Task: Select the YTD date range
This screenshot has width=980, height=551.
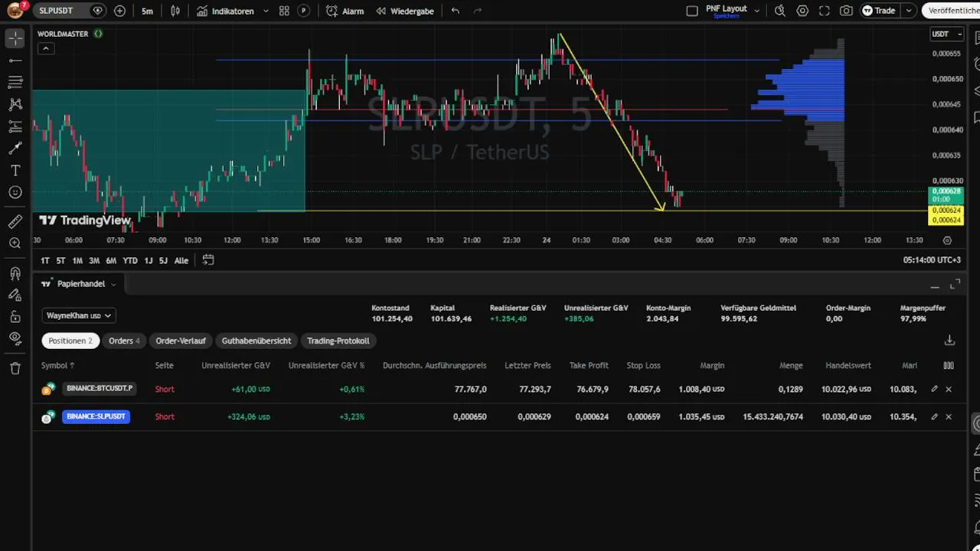Action: (x=130, y=260)
